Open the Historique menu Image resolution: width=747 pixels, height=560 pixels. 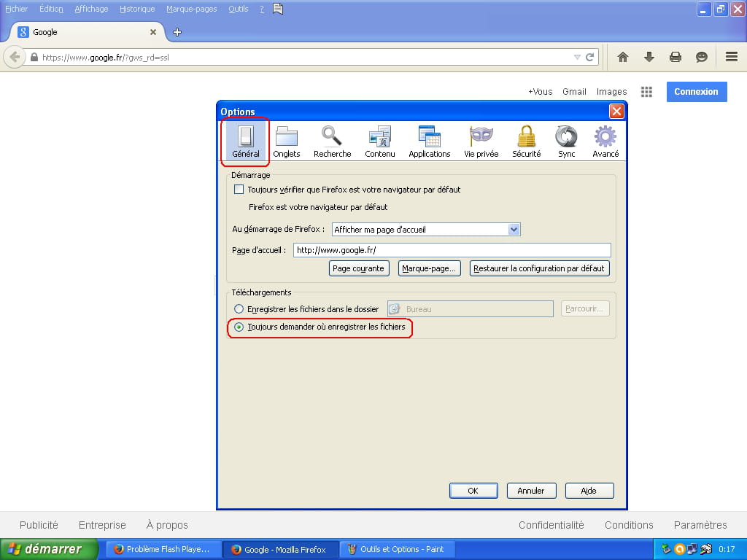coord(137,9)
